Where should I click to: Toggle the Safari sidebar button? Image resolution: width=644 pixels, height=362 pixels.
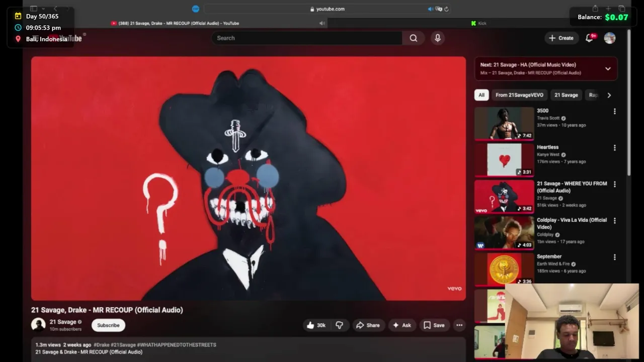tap(34, 9)
